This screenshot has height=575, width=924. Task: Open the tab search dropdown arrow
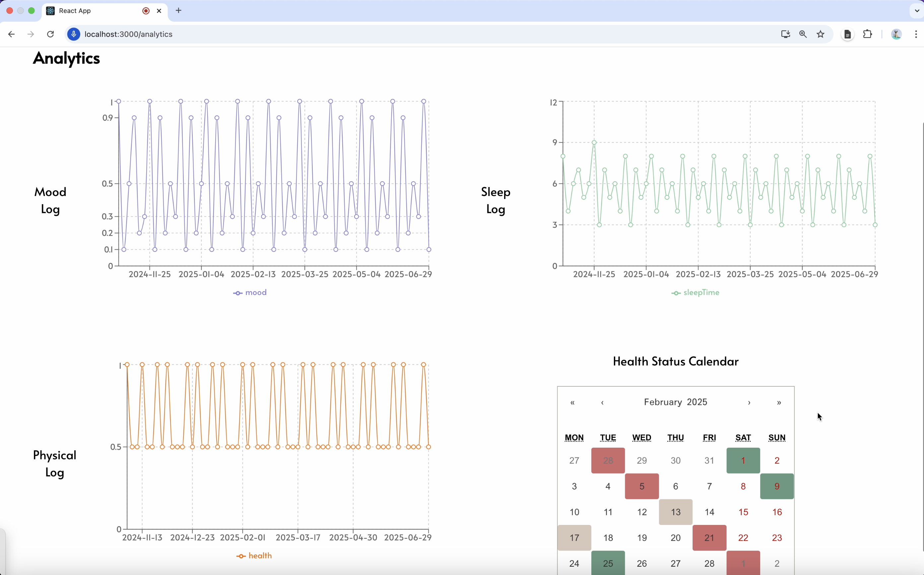[x=916, y=11]
